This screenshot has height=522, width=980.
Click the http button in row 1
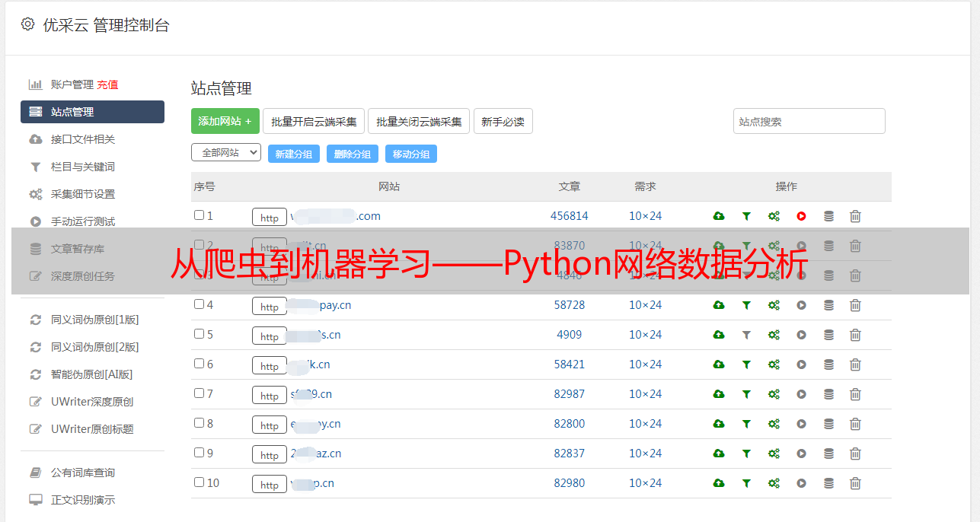270,217
